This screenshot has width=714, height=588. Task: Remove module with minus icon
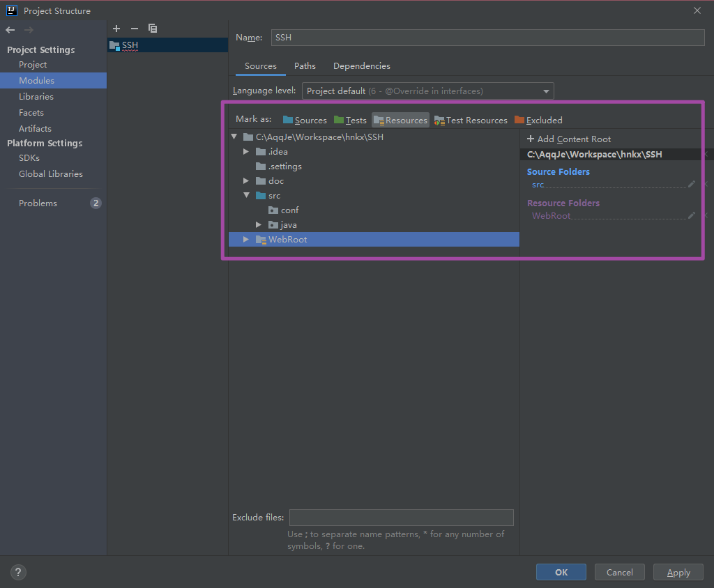135,29
